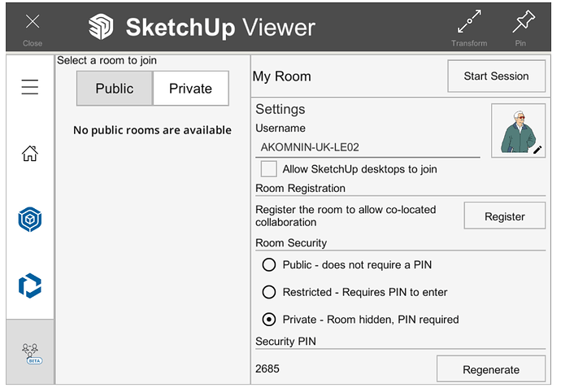Select Private - Room hidden option
Image resolution: width=561 pixels, height=392 pixels.
click(x=269, y=320)
